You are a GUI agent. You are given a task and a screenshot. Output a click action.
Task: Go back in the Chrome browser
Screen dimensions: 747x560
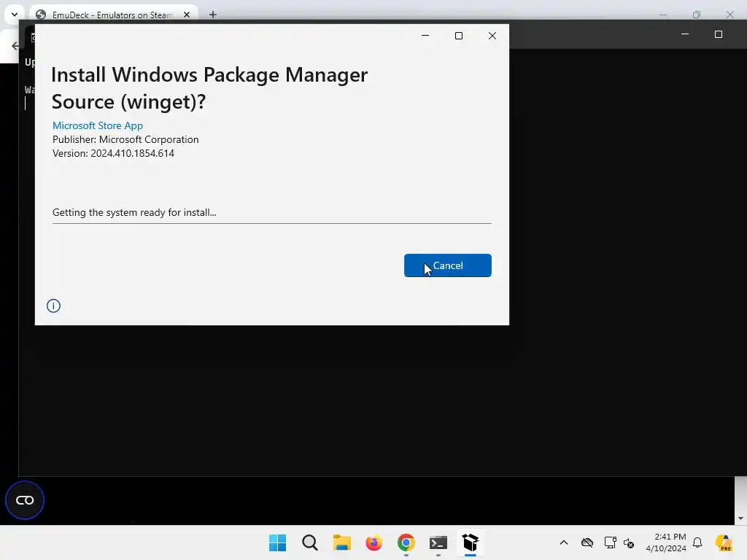point(15,46)
